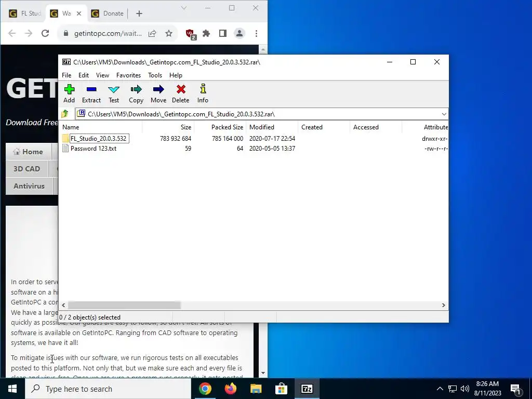The image size is (532, 399).
Task: Open the Favorites menu in 7-Zip
Action: coord(128,75)
